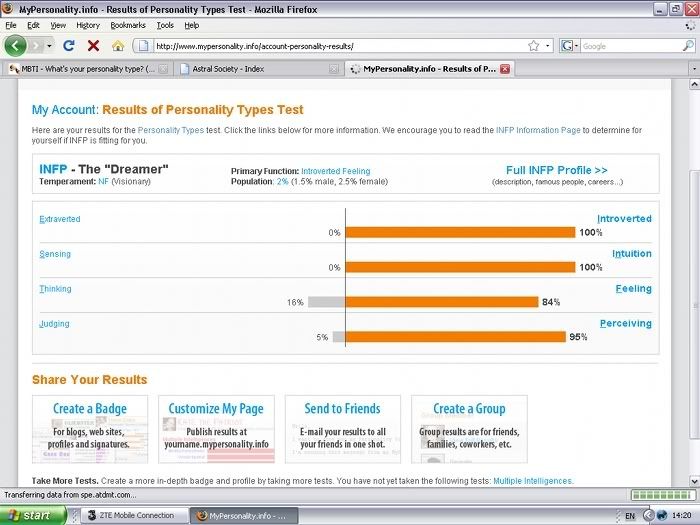Bookmark this page with the star icon
The width and height of the screenshot is (700, 525).
click(x=533, y=46)
